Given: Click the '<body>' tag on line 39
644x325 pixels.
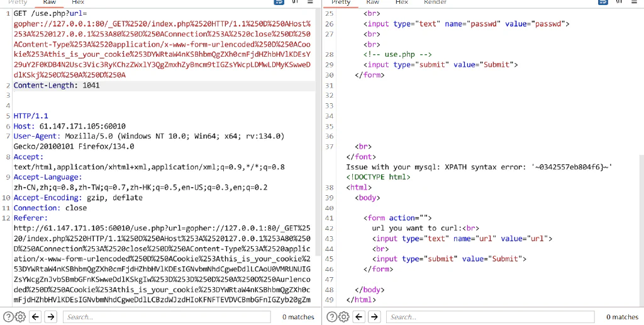Looking at the screenshot, I should pos(367,198).
